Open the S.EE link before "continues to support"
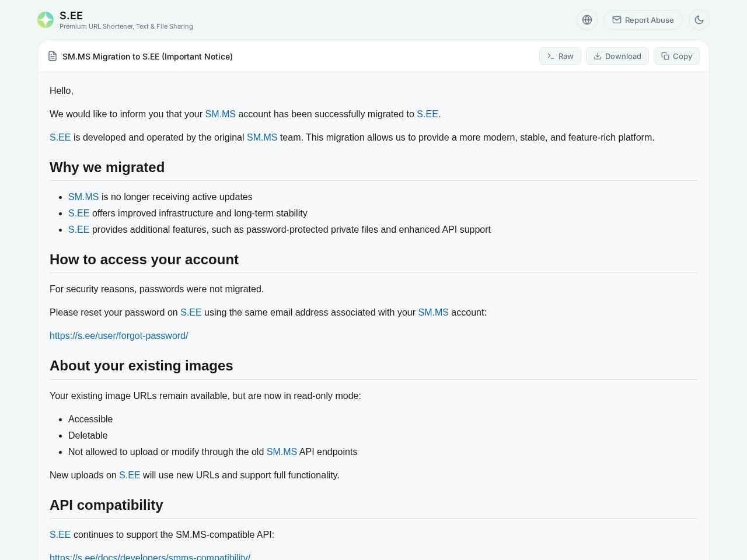 [60, 535]
